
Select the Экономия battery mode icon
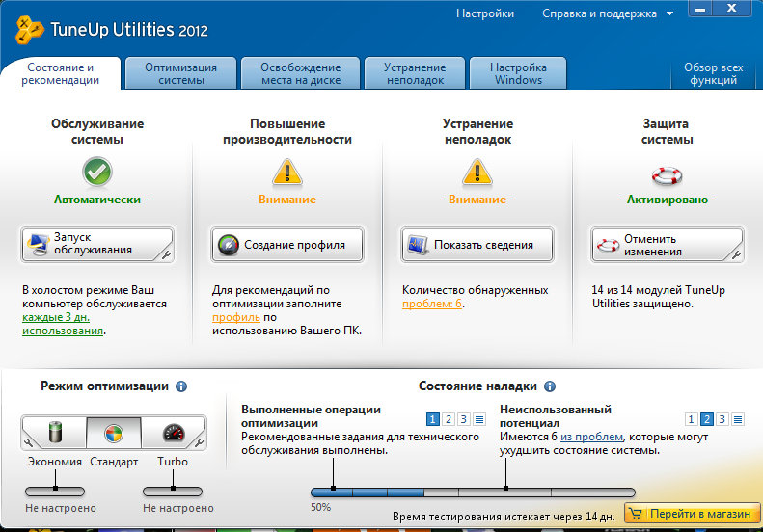click(55, 432)
